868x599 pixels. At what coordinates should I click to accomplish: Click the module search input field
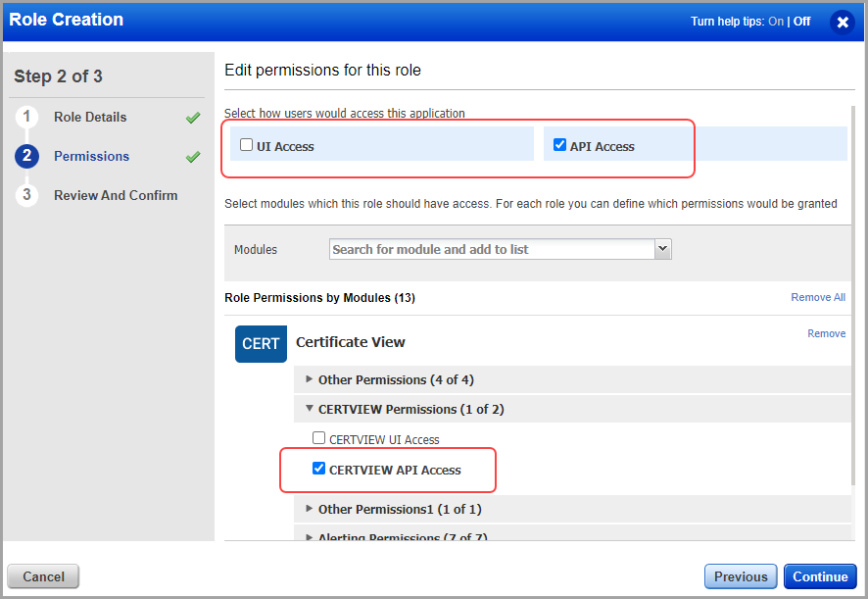[x=492, y=249]
